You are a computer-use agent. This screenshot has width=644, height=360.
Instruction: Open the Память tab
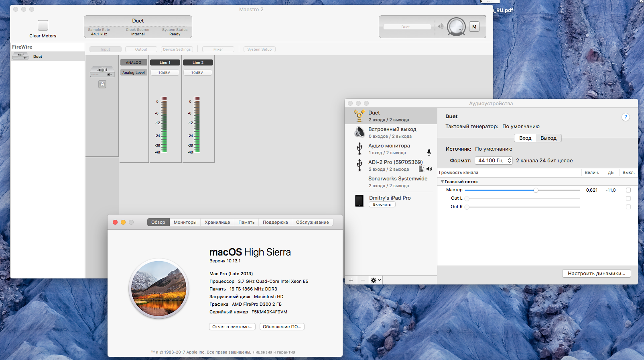(246, 222)
